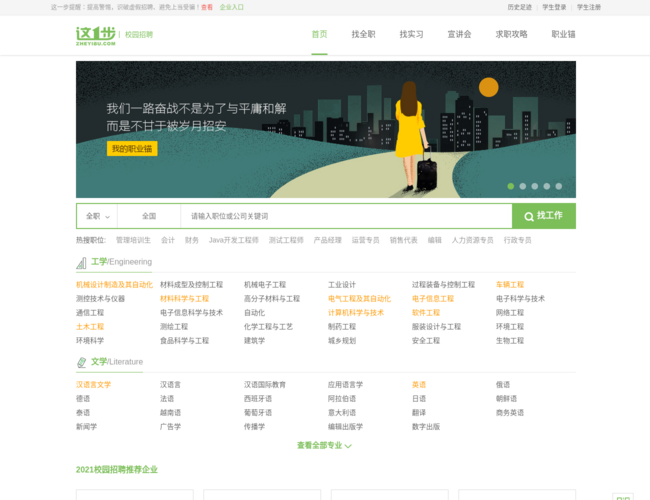Image resolution: width=650 pixels, height=500 pixels.
Task: Select major 材料成型及控制工程
Action: (x=192, y=285)
